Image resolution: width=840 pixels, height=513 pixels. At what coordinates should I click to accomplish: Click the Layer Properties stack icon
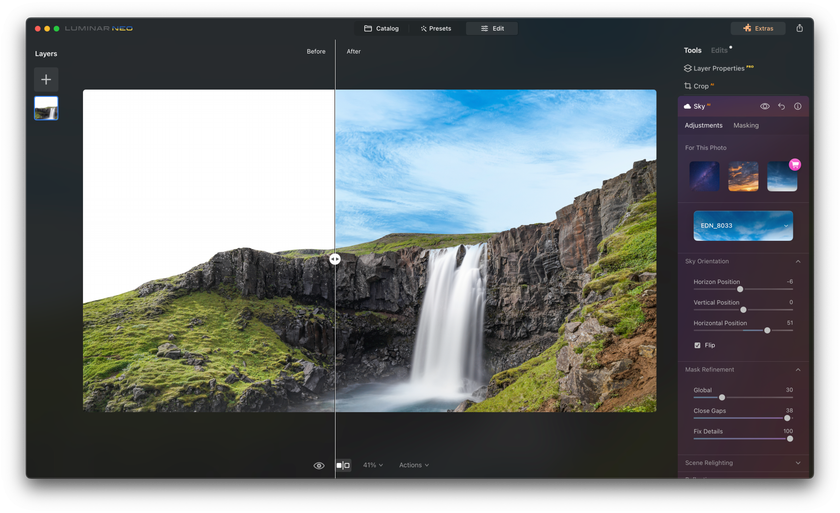pos(687,69)
